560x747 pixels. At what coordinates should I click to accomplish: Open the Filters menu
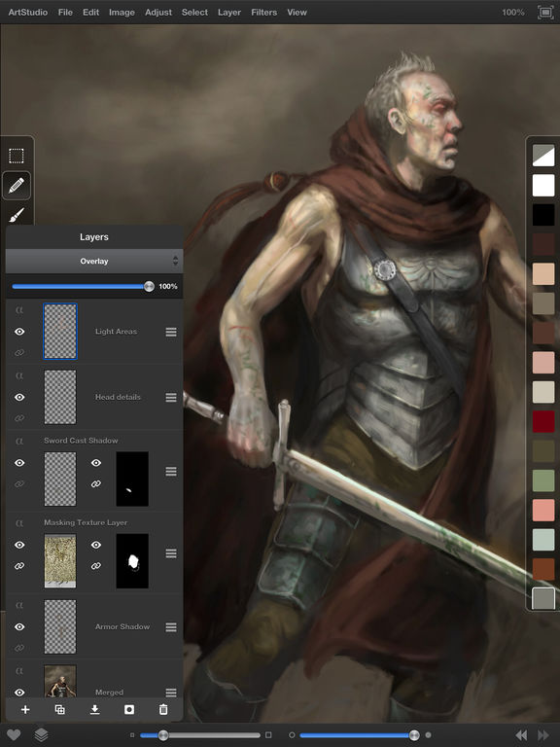point(263,13)
